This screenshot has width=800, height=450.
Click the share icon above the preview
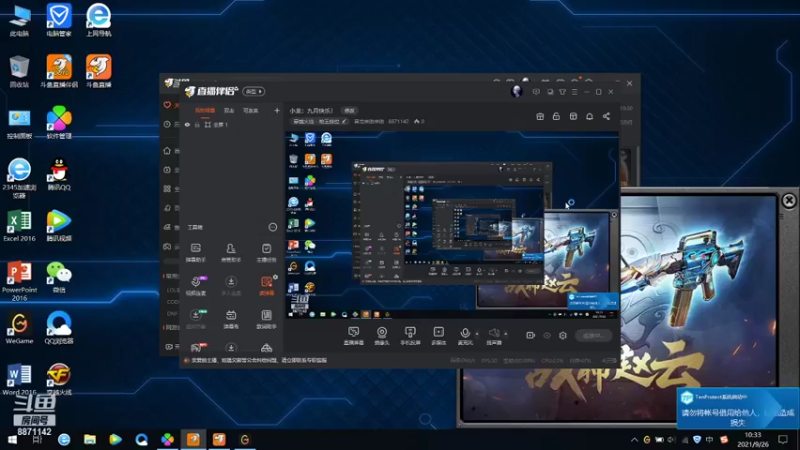[x=606, y=116]
